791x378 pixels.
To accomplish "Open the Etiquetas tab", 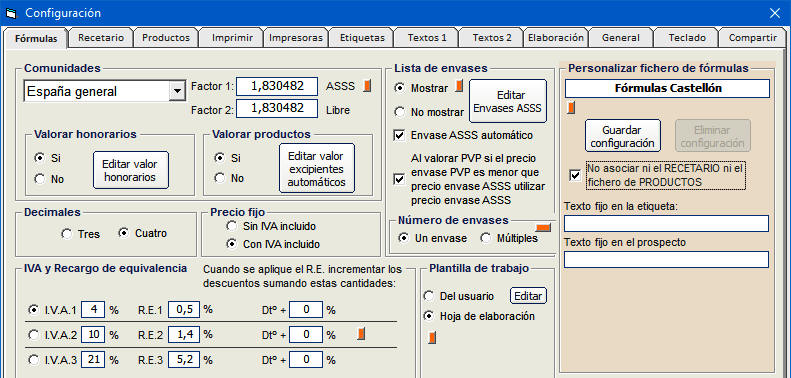I will pyautogui.click(x=362, y=37).
